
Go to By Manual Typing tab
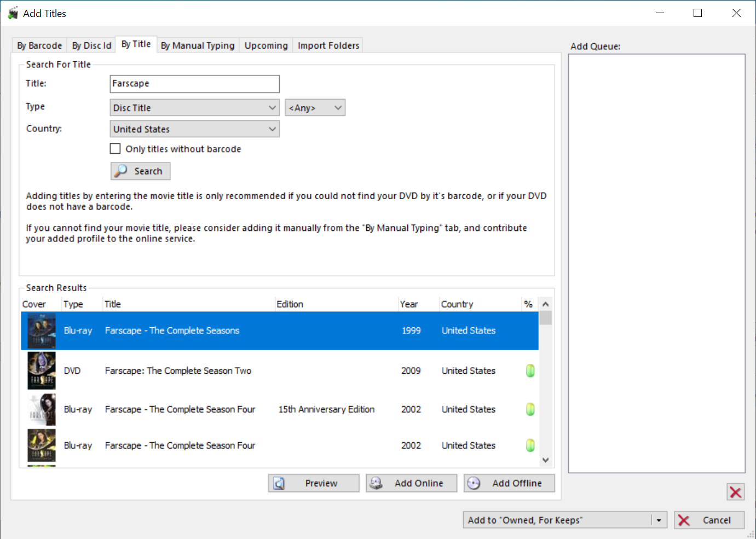click(198, 45)
